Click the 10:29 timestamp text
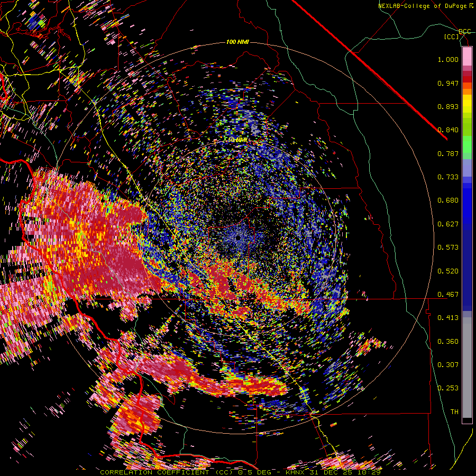 click(x=369, y=472)
